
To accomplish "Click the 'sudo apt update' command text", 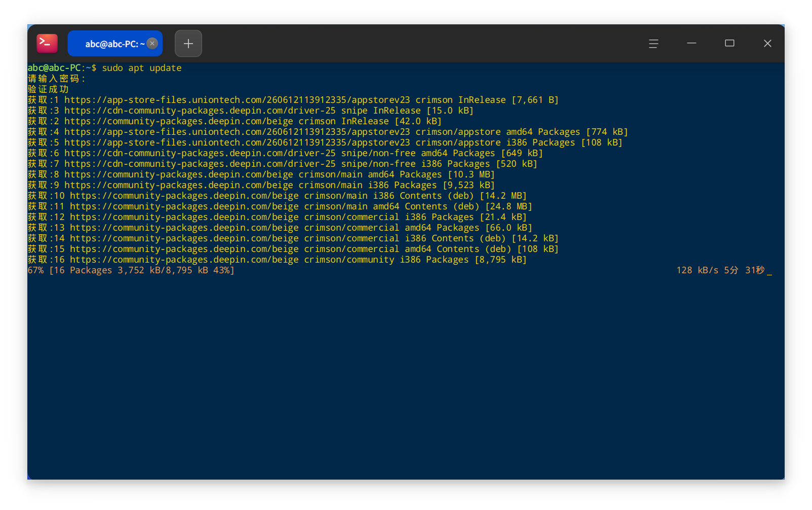I will (142, 68).
